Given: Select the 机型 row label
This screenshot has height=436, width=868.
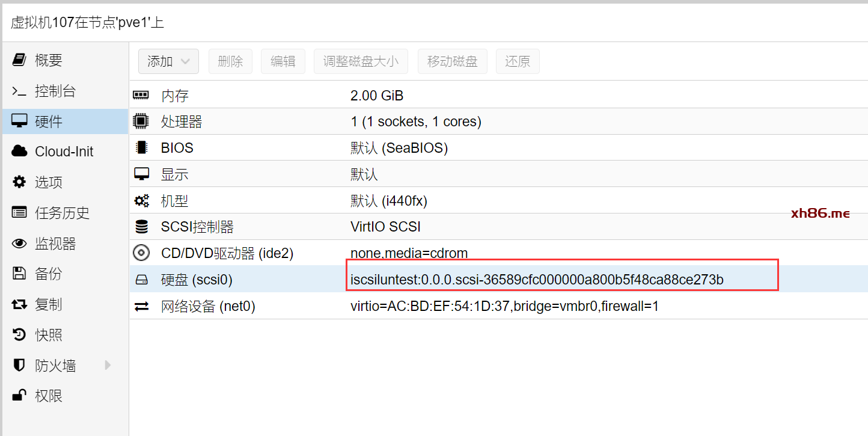Looking at the screenshot, I should coord(175,201).
